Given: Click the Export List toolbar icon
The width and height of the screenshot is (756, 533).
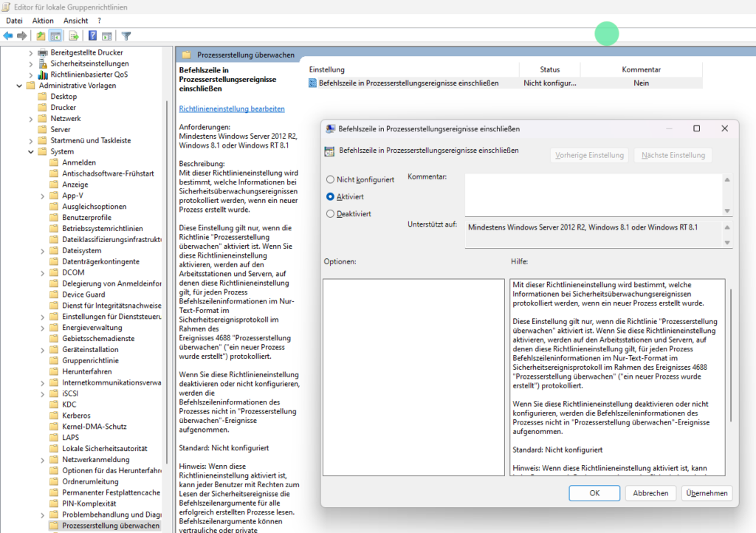Looking at the screenshot, I should pos(74,35).
